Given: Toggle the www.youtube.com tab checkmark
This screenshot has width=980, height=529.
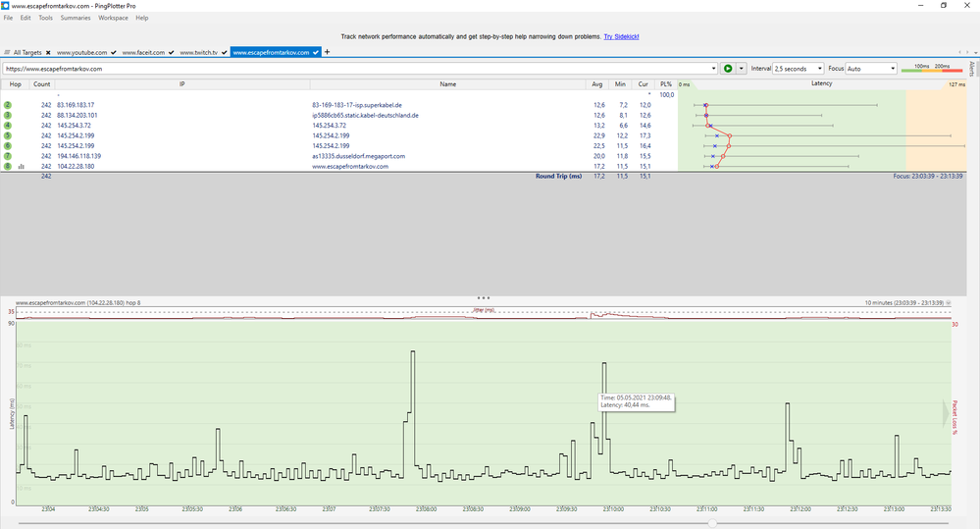Looking at the screenshot, I should [x=113, y=53].
